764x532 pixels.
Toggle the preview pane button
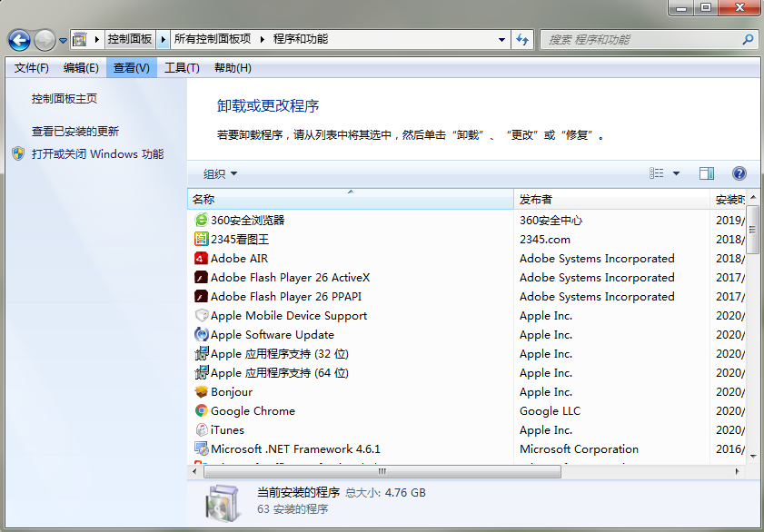point(707,173)
